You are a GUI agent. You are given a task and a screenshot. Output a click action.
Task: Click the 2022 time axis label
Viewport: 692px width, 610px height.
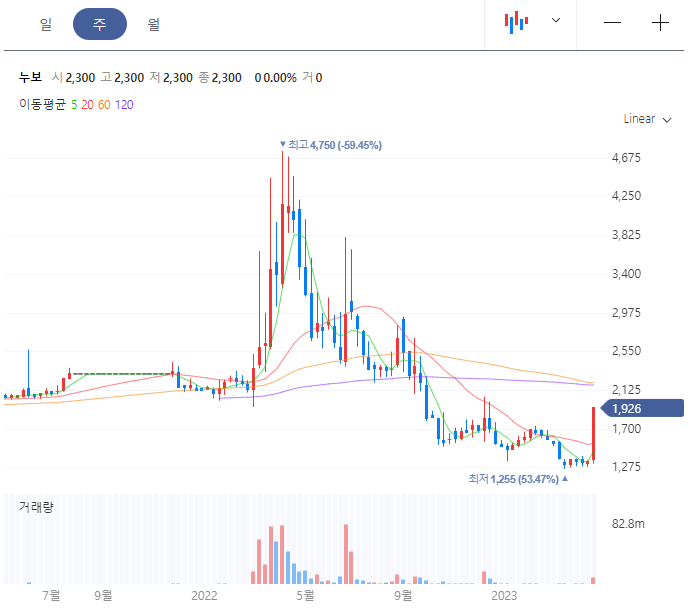coord(204,596)
